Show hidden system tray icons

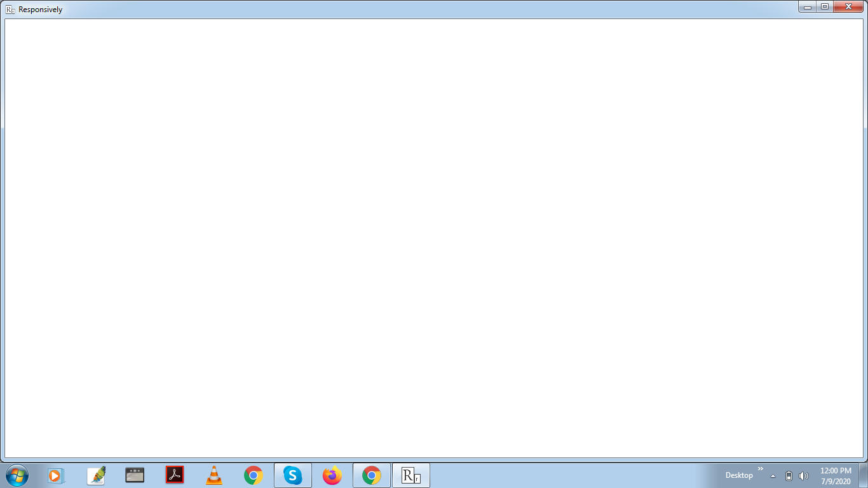click(773, 476)
